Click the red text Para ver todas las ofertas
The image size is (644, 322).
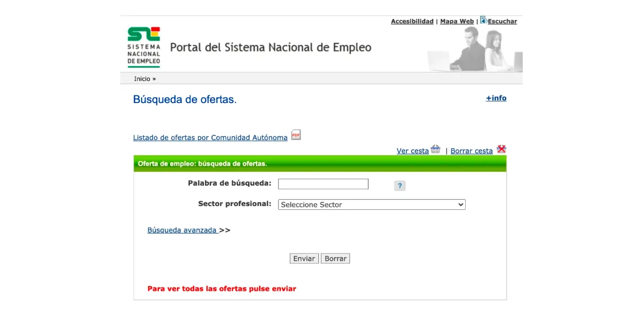click(222, 289)
